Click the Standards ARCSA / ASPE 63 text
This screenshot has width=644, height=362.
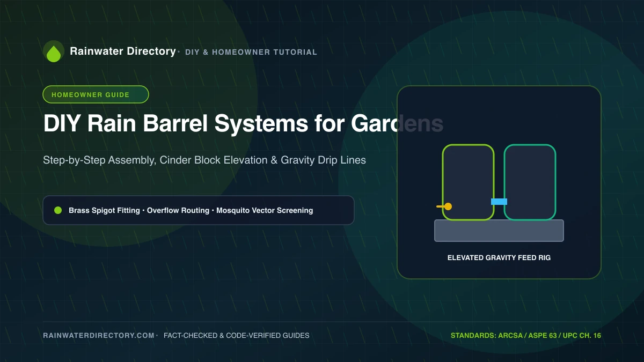point(526,336)
